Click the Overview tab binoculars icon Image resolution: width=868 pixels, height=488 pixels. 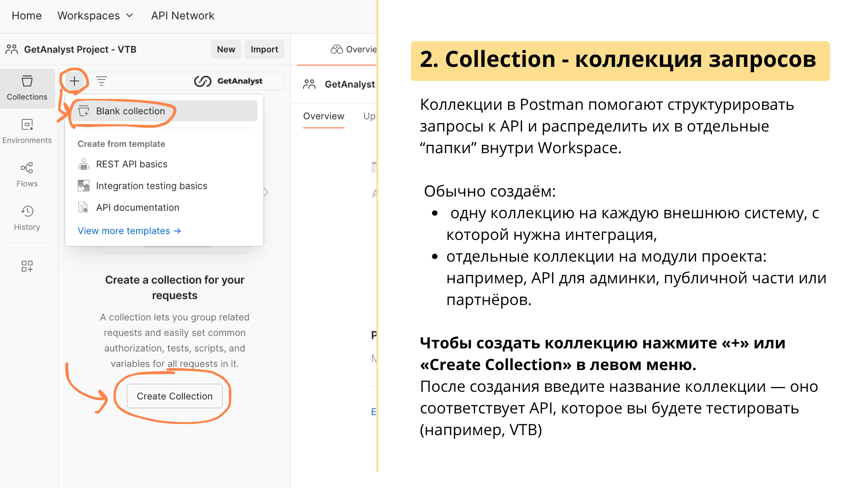click(337, 49)
